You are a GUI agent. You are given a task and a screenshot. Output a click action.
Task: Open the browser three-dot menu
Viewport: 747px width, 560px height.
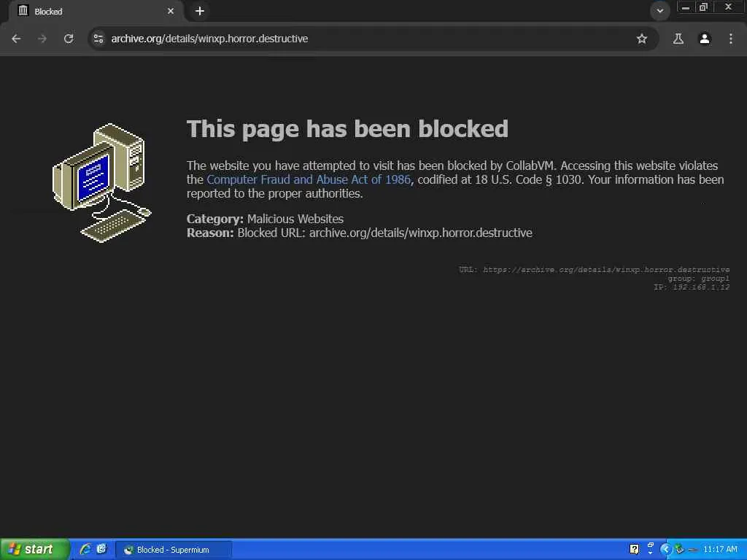(731, 39)
